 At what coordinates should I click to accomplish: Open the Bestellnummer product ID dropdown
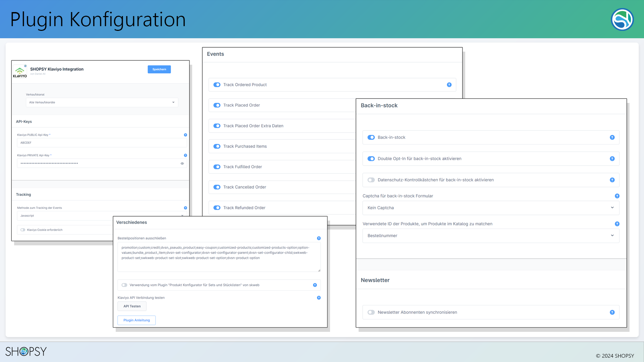491,236
